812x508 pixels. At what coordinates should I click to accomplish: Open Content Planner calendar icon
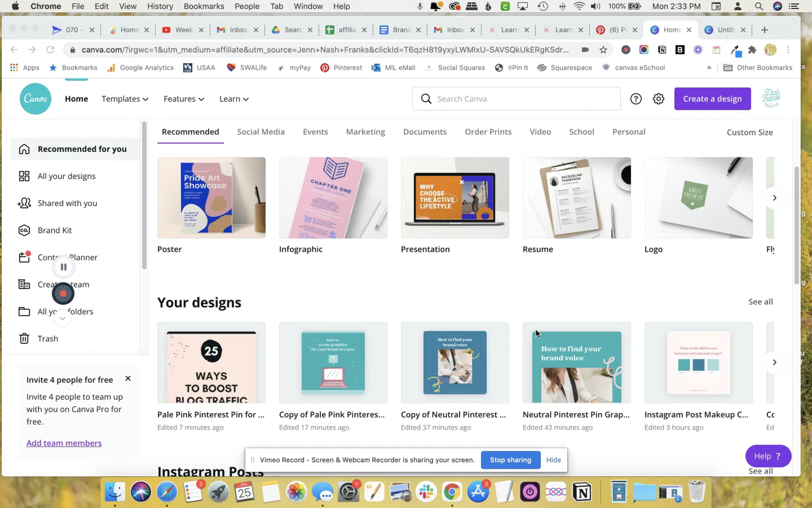(24, 257)
